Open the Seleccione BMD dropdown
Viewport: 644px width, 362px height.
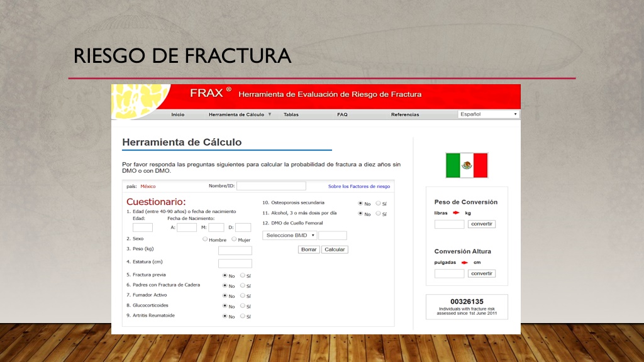pyautogui.click(x=290, y=235)
